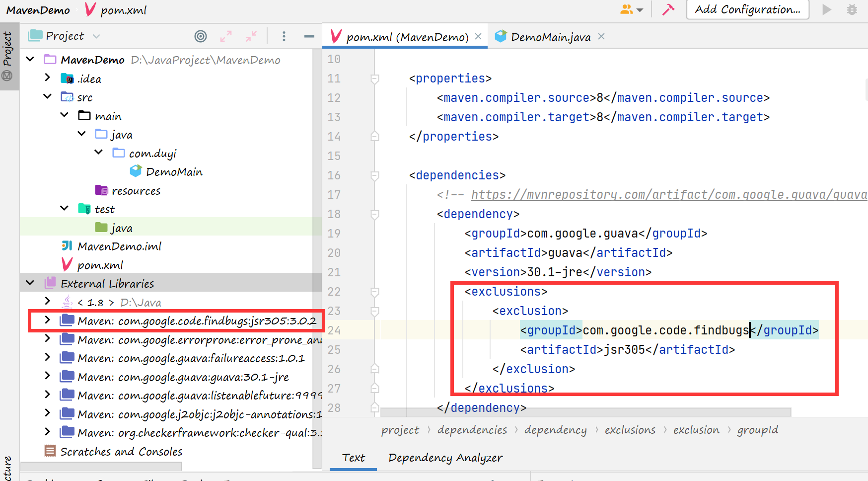Switch to the Dependency Analyzer tab
Image resolution: width=868 pixels, height=481 pixels.
click(445, 458)
